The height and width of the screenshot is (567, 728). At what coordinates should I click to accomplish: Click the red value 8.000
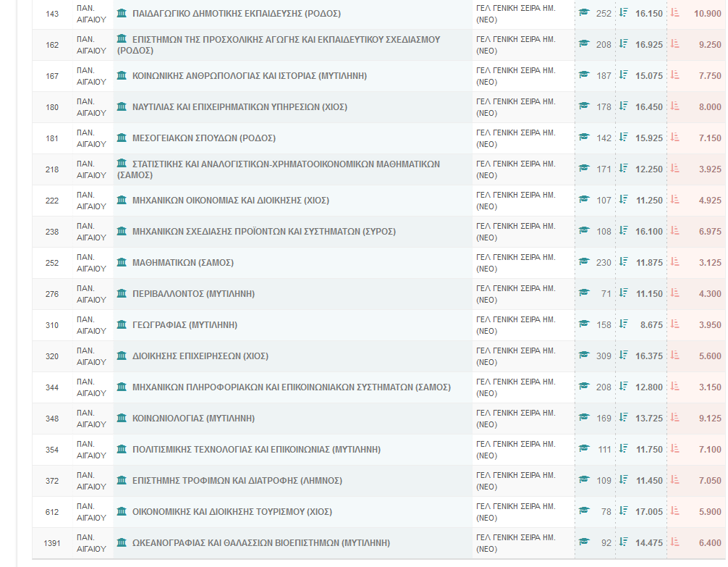tap(710, 107)
